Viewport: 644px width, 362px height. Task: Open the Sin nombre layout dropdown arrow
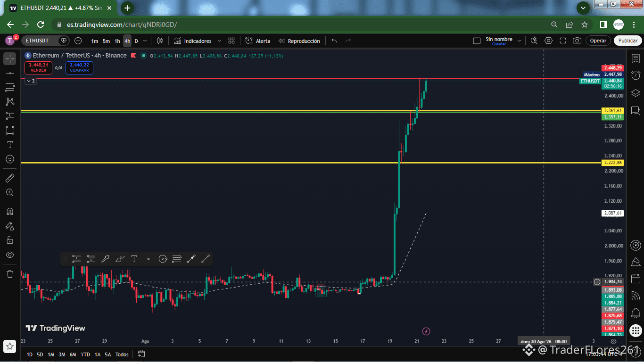pos(520,41)
